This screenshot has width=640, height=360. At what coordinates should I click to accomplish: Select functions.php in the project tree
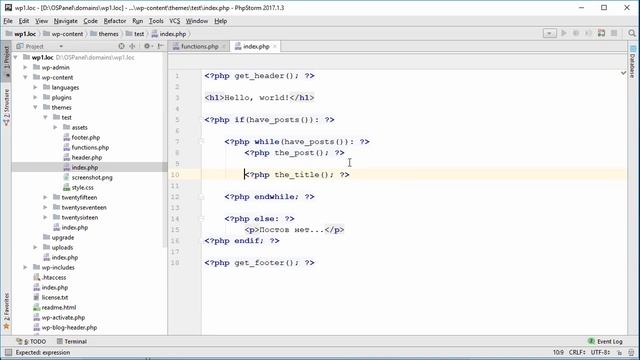tap(90, 147)
